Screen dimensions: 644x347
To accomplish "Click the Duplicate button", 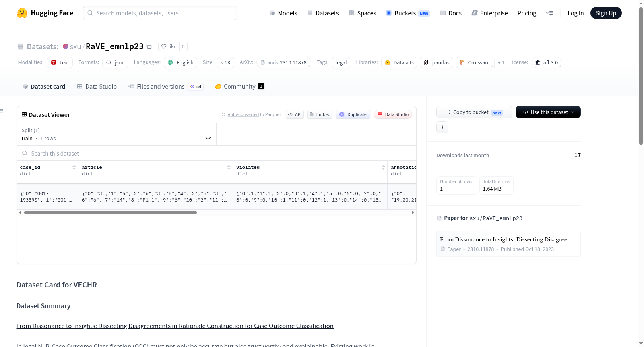I will tap(353, 114).
